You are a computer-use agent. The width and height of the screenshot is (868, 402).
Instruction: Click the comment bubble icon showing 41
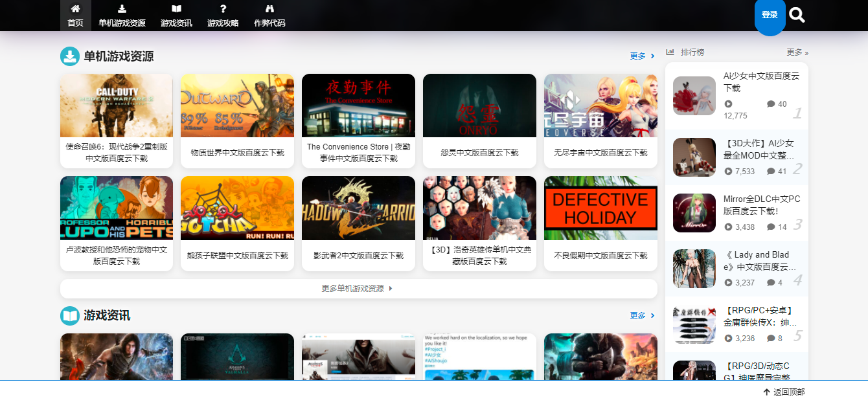click(771, 172)
